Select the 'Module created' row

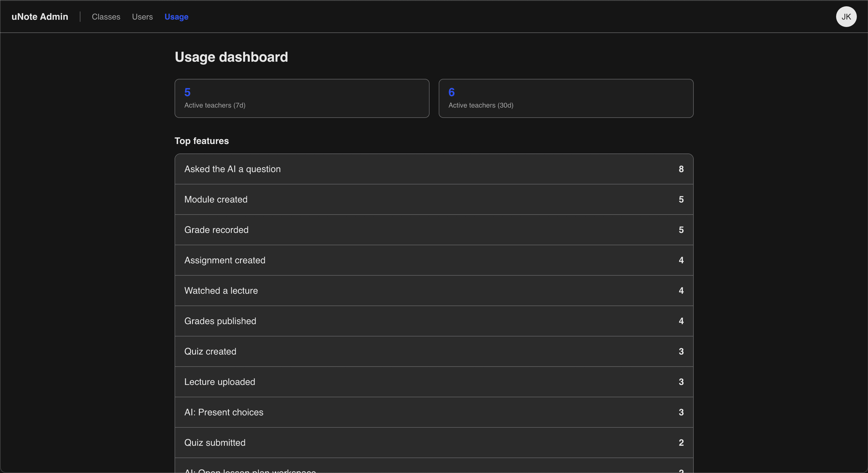tap(434, 199)
